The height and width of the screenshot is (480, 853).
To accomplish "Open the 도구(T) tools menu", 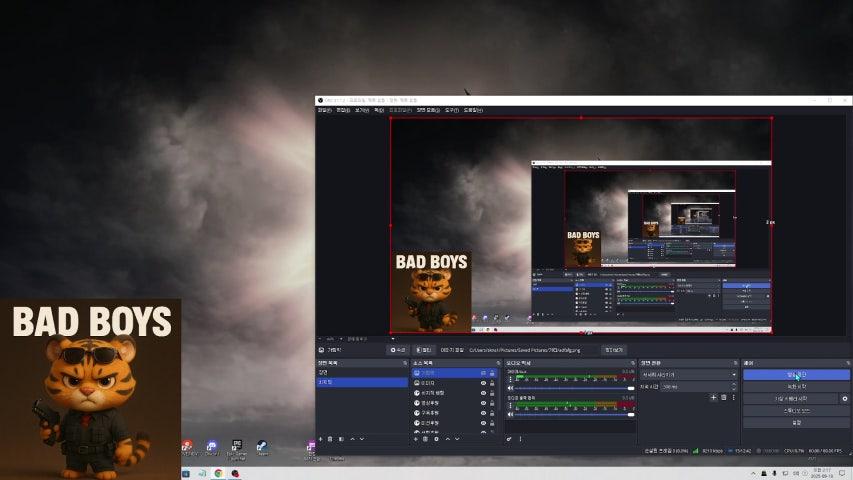I will (x=452, y=110).
